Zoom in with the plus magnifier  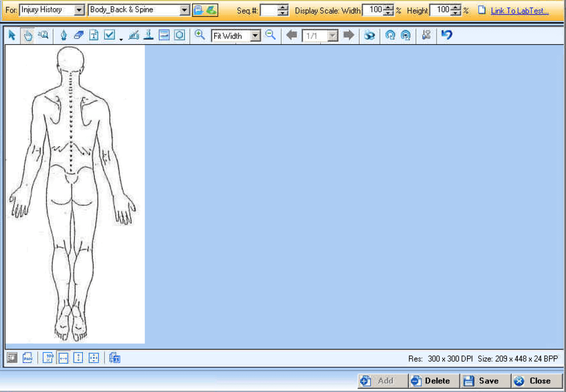click(200, 35)
